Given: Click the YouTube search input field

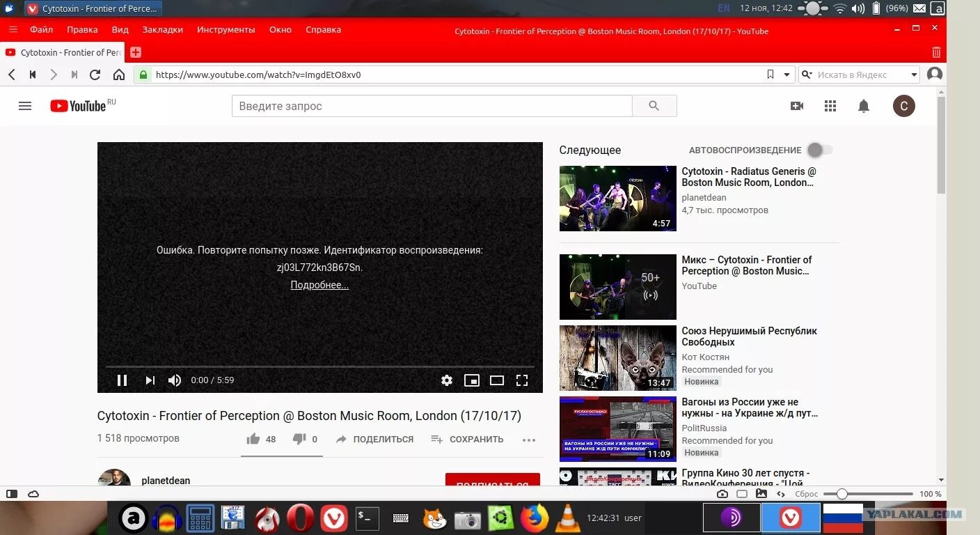Looking at the screenshot, I should pos(432,106).
